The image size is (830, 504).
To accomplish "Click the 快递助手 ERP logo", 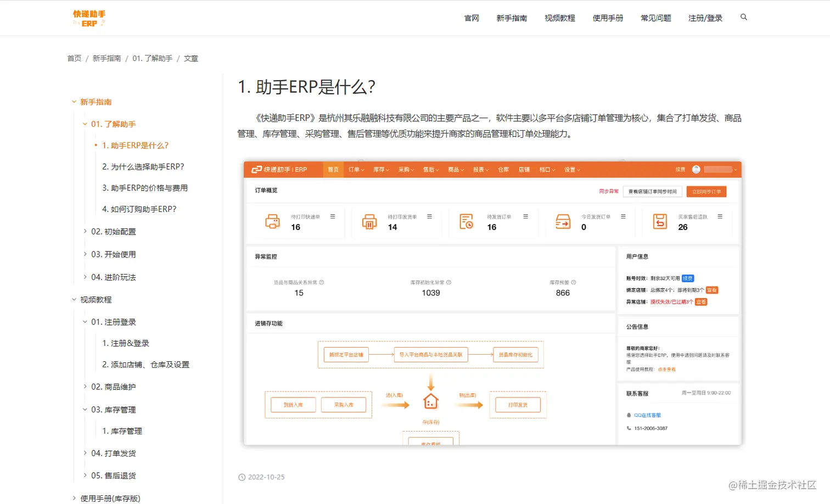I will coord(89,18).
